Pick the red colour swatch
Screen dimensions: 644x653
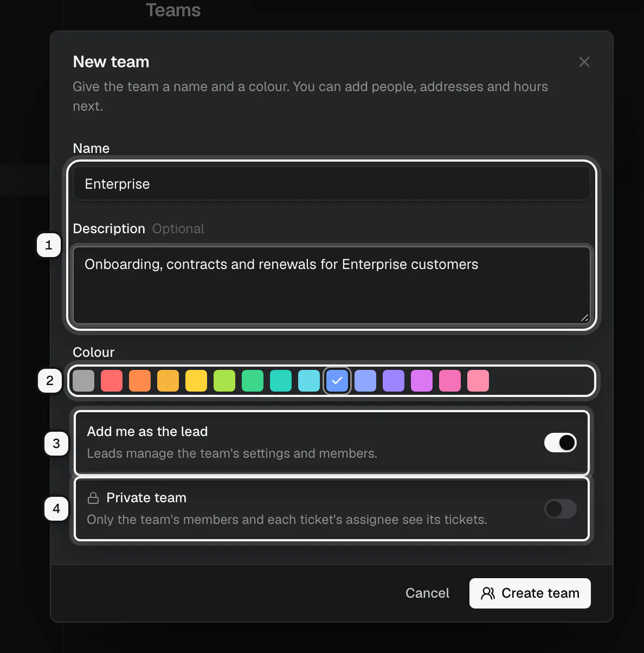tap(112, 381)
